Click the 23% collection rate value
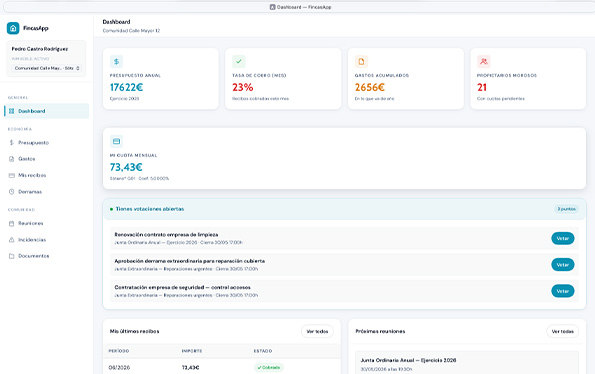This screenshot has width=595, height=374. (x=242, y=87)
